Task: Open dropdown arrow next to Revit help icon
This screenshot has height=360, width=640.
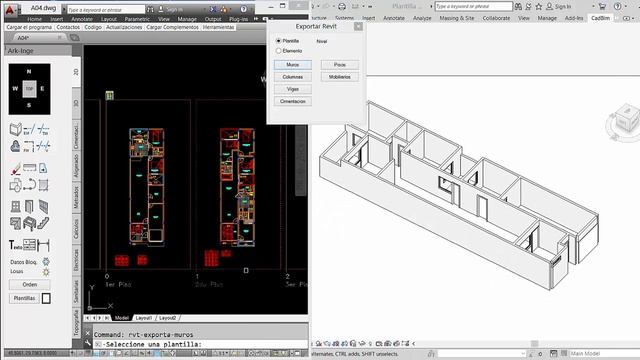Action: coord(625,7)
